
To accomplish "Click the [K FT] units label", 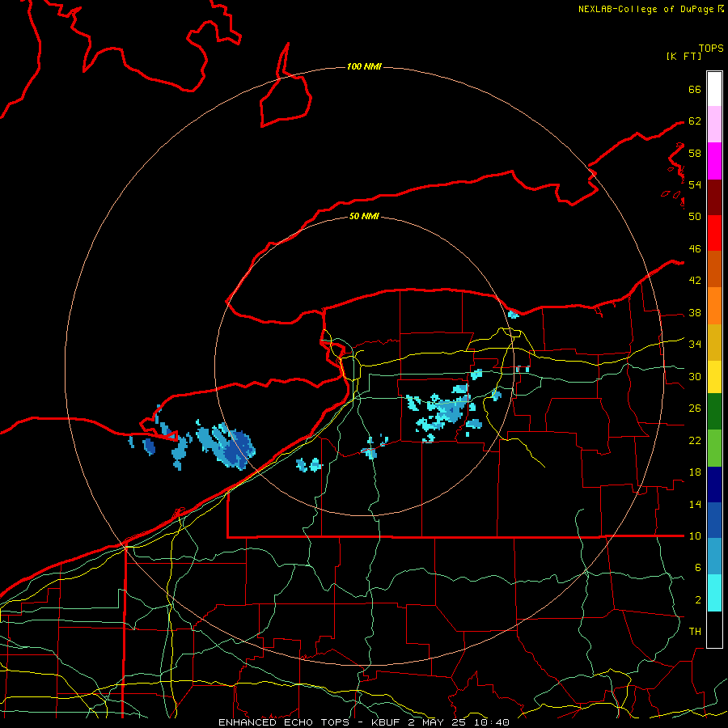I will point(684,57).
